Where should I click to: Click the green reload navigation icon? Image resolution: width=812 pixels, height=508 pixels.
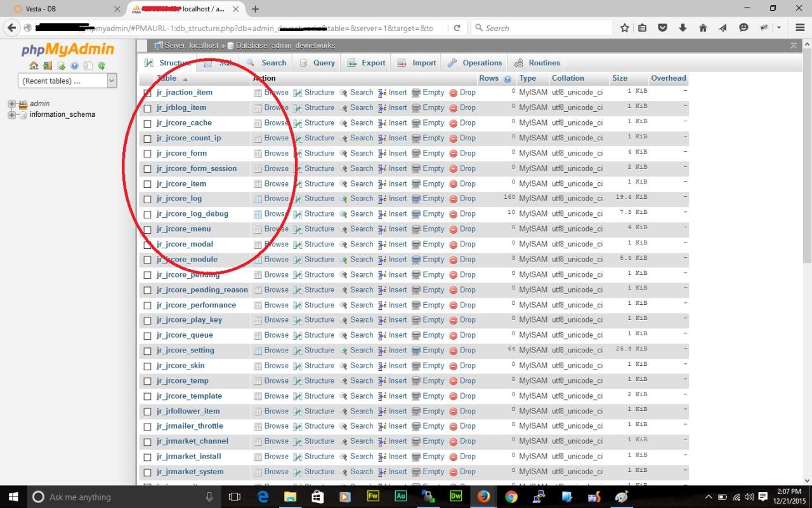101,66
